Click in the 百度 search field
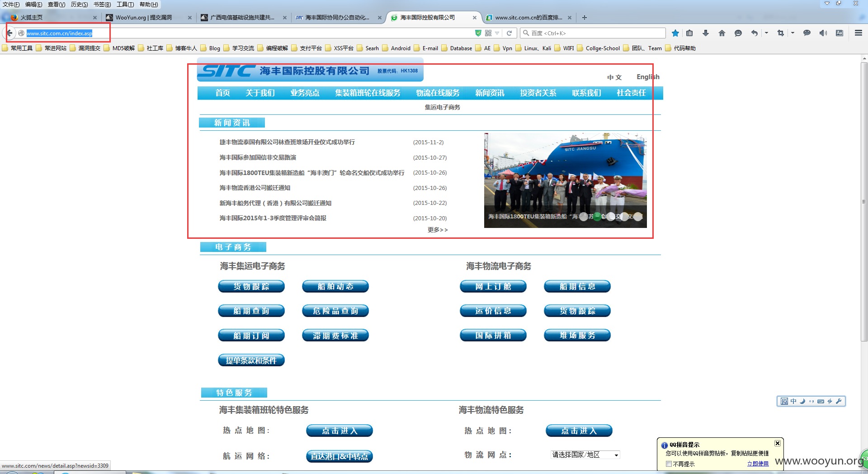 [593, 33]
